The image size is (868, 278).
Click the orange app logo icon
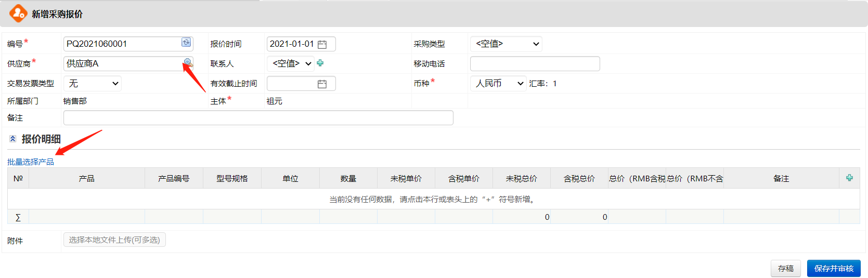[18, 14]
